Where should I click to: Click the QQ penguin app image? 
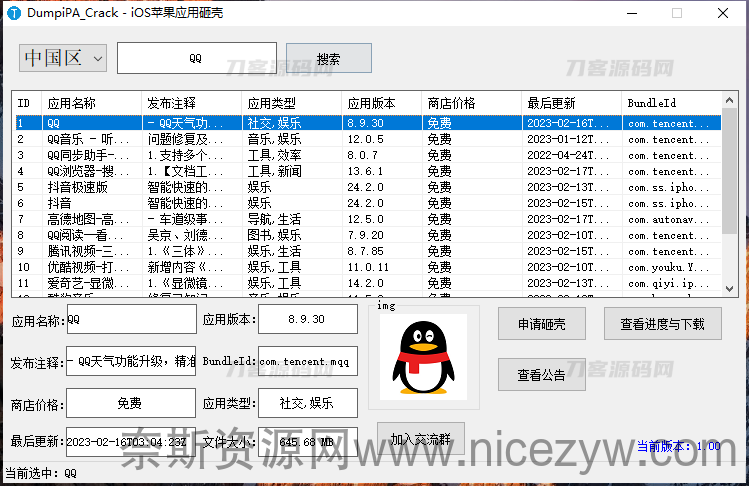tap(423, 357)
